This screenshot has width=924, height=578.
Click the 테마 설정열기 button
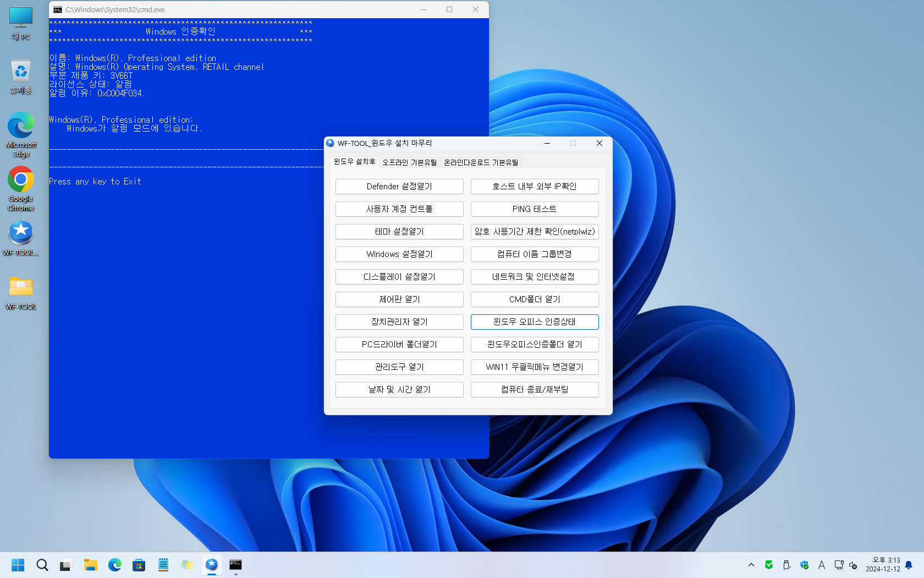click(399, 232)
